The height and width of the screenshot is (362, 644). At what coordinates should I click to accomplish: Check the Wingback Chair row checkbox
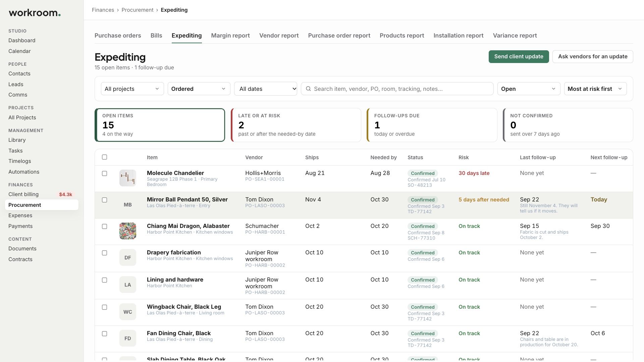(x=104, y=307)
